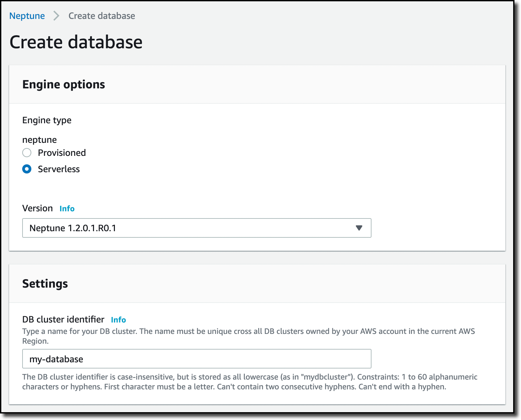The height and width of the screenshot is (420, 521).
Task: Click the Provisioned option label text
Action: coord(62,153)
